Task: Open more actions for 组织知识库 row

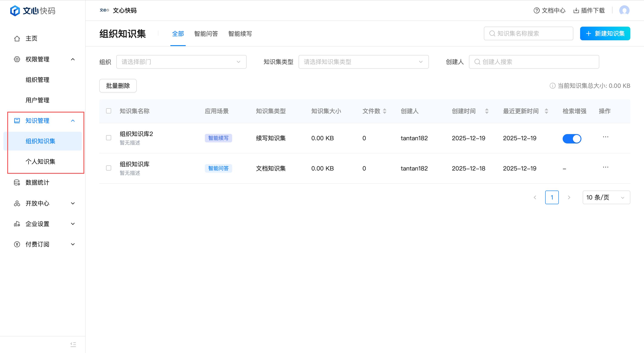Action: 605,167
